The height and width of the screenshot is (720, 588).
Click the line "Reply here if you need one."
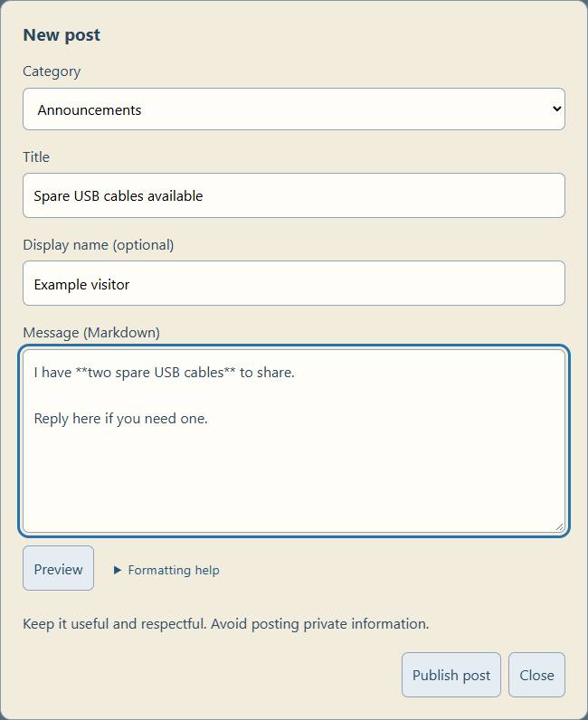[121, 419]
